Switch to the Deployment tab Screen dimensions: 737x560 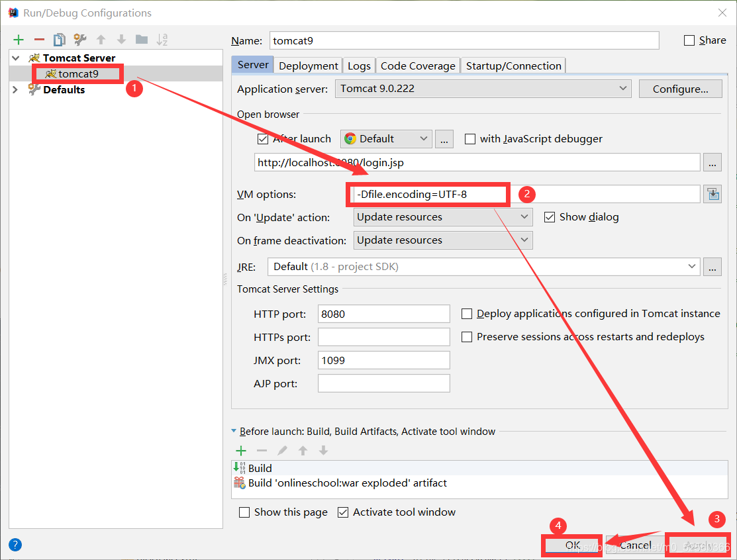click(309, 66)
